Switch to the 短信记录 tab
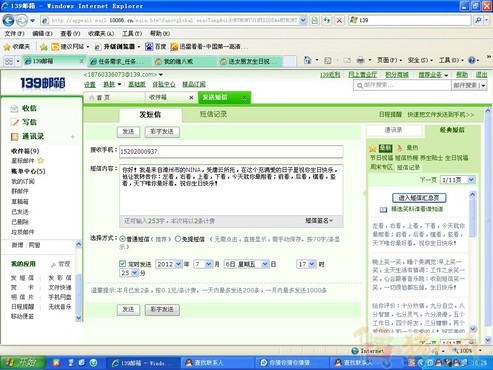The image size is (493, 370). pyautogui.click(x=213, y=114)
